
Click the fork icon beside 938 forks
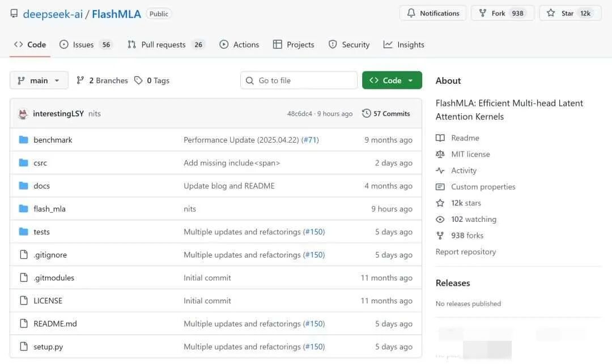(440, 236)
